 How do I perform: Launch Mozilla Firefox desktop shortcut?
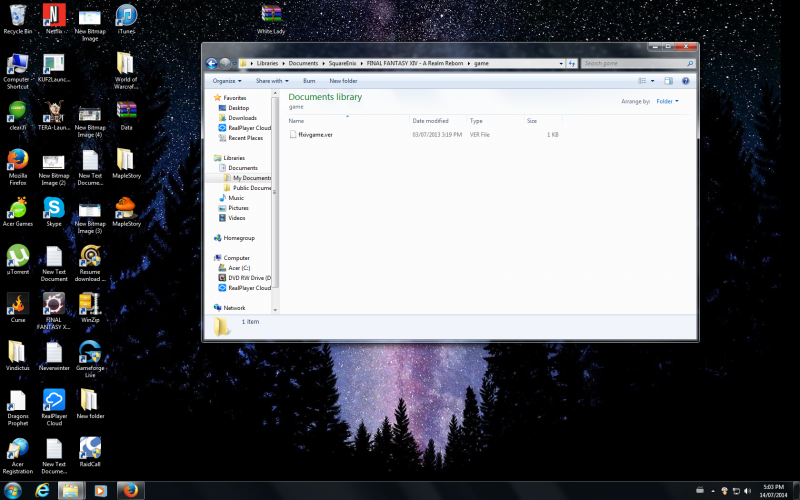click(x=17, y=167)
